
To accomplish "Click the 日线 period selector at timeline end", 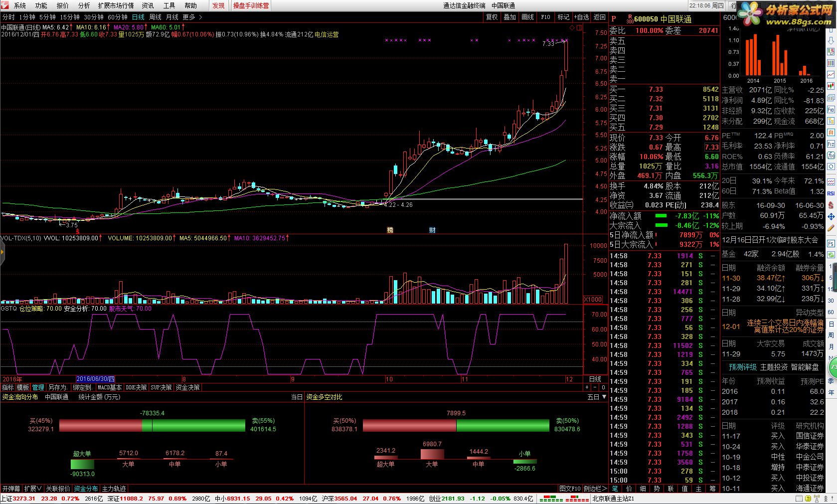I will (595, 379).
